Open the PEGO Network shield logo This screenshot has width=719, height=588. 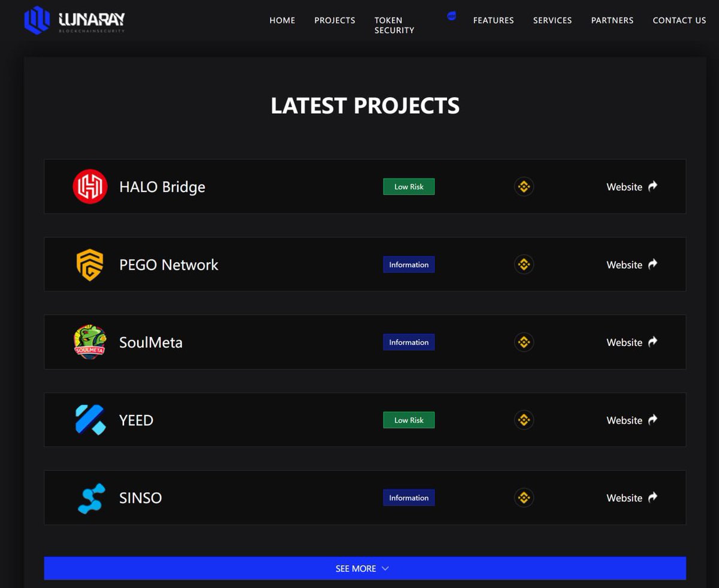pyautogui.click(x=90, y=265)
